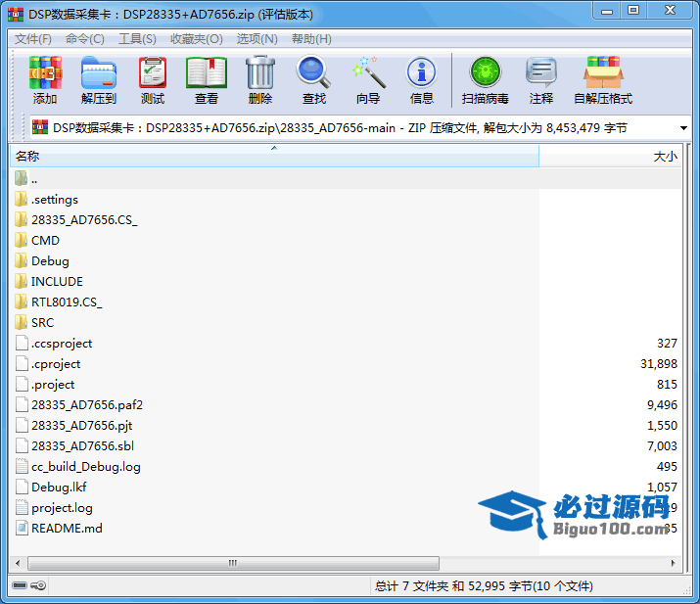Click the 解压到 (Extract To) icon
Viewport: 700px width, 604px height.
point(98,73)
